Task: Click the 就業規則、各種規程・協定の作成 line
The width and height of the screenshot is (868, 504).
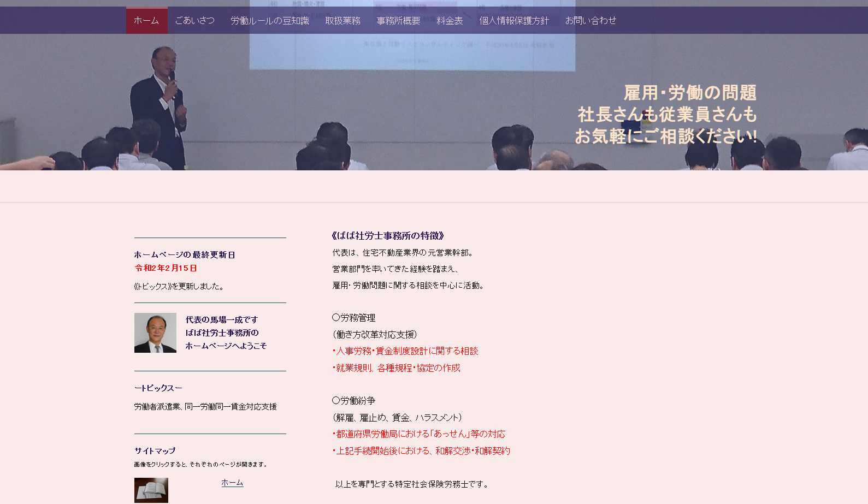Action: tap(397, 368)
